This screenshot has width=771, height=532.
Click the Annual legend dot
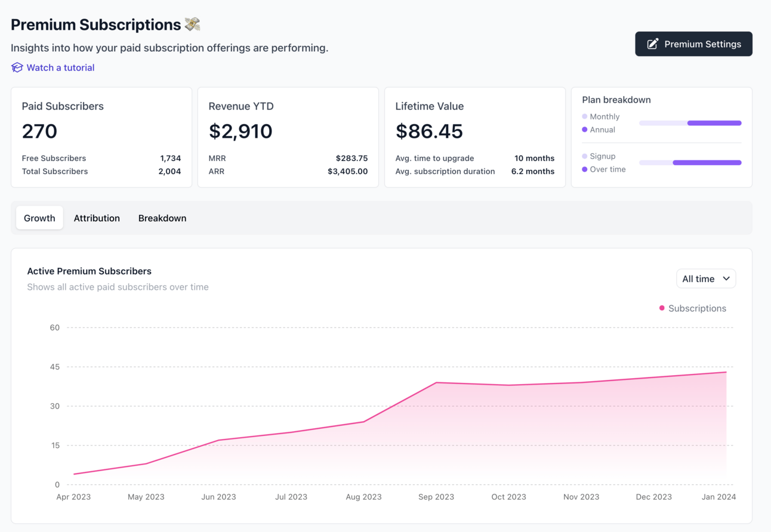585,129
